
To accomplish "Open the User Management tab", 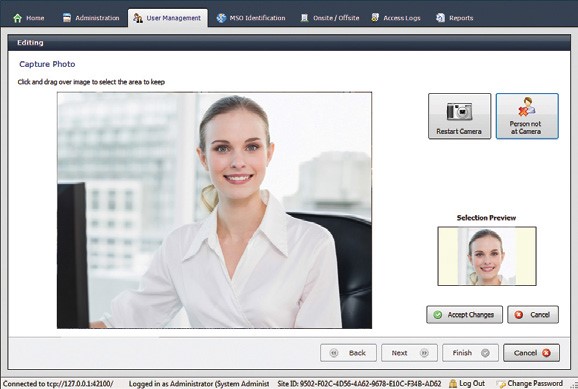I will point(168,18).
